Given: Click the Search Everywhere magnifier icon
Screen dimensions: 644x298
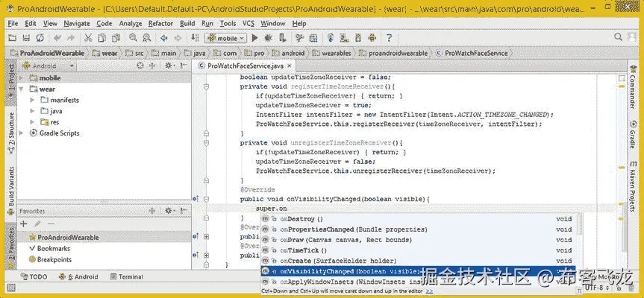Looking at the screenshot, I should [618, 37].
